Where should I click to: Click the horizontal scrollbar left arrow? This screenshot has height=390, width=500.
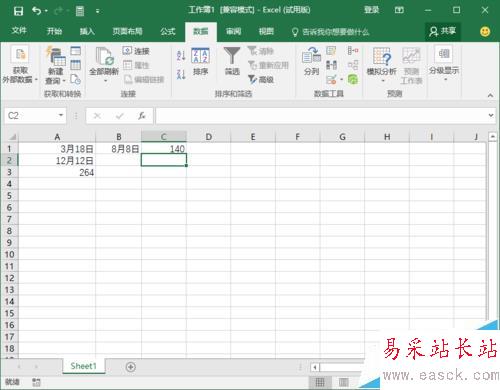pyautogui.click(x=314, y=367)
